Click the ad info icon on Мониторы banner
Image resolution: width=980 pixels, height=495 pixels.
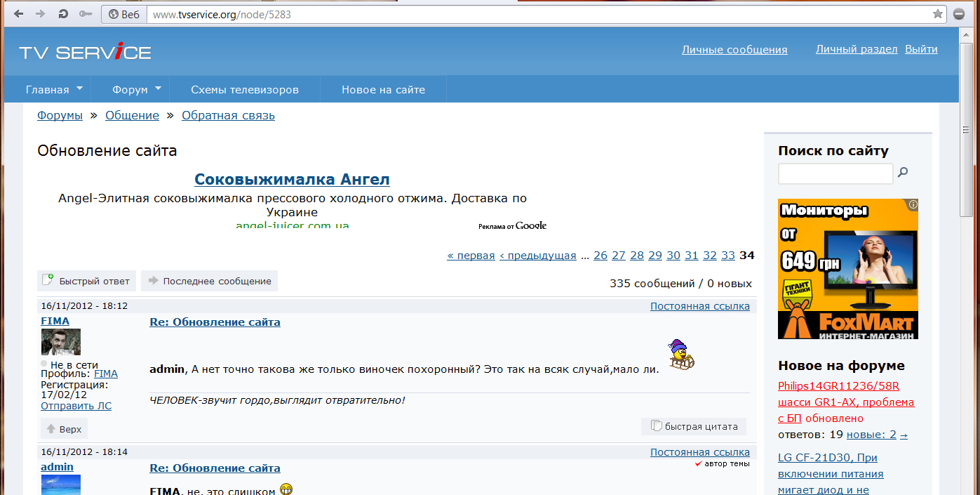pyautogui.click(x=913, y=205)
